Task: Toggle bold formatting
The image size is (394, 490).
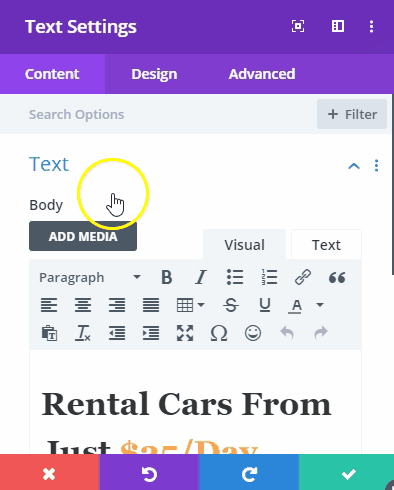Action: [167, 277]
